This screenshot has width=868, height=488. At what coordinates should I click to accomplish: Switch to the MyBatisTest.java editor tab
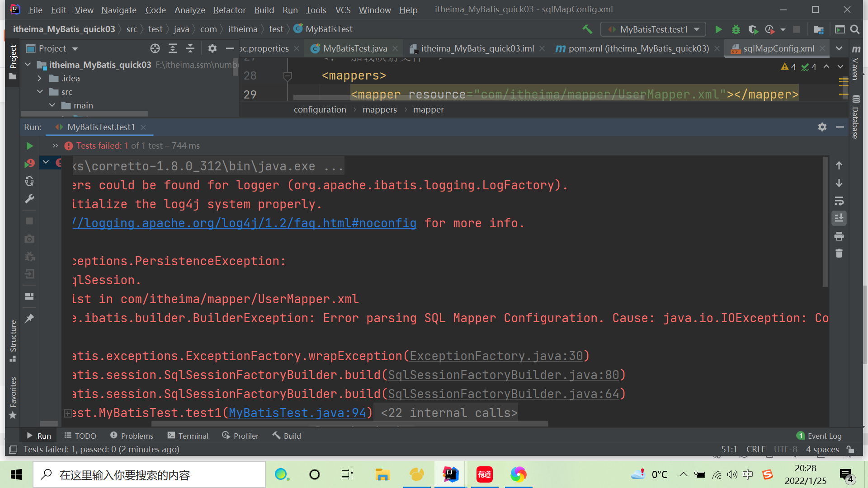pos(354,48)
